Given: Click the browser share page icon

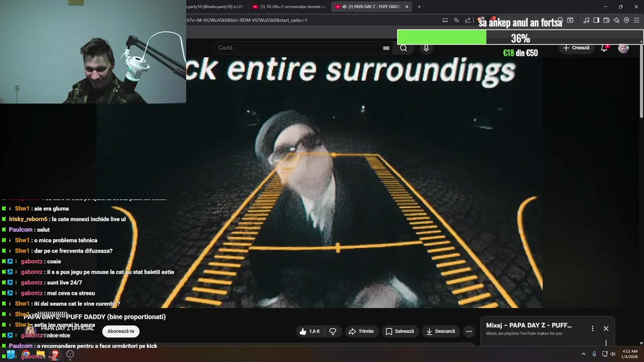Looking at the screenshot, I should point(468,20).
